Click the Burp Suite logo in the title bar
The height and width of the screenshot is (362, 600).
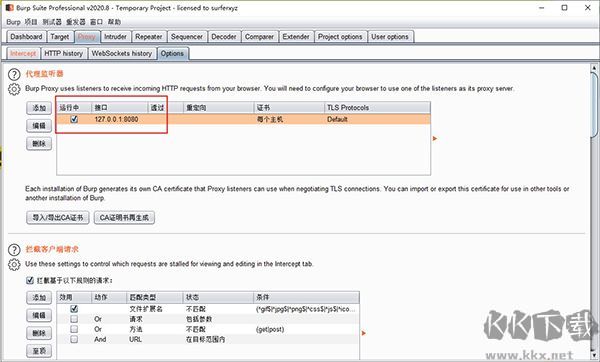coord(10,8)
